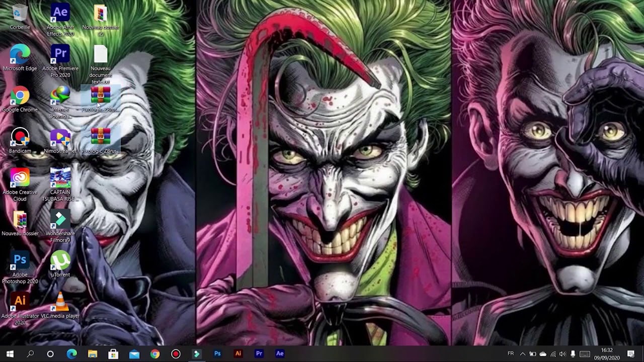The image size is (644, 362).
Task: Select the Captain Tsubasa Rise desktop shortcut
Action: click(x=60, y=185)
